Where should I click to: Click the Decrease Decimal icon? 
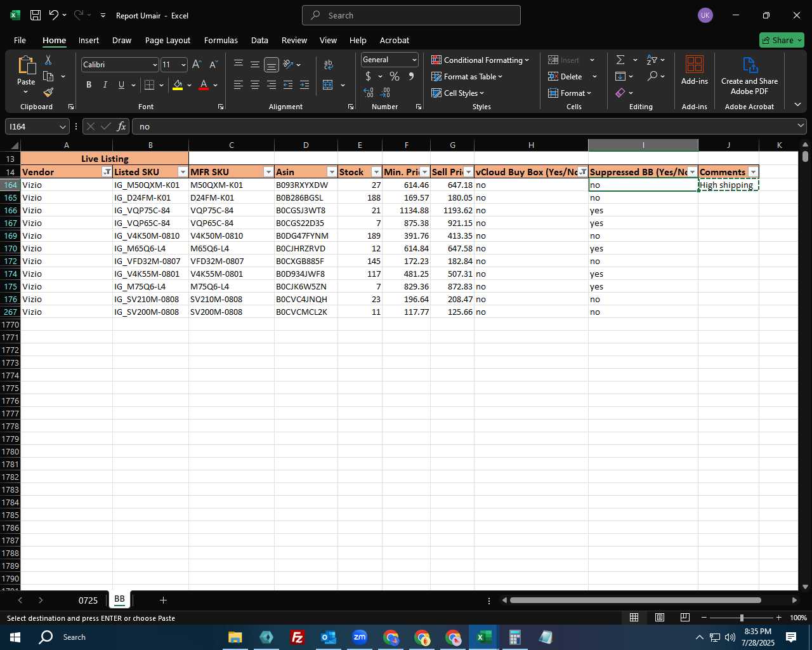click(x=386, y=93)
